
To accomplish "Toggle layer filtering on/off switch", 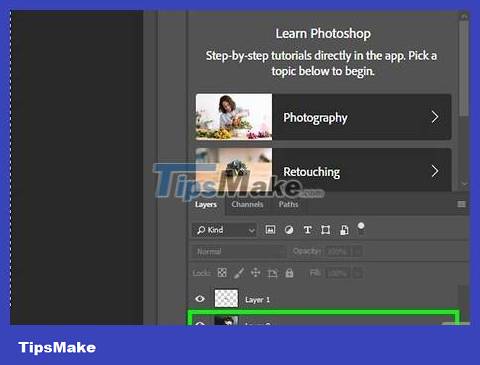I will pos(361,228).
